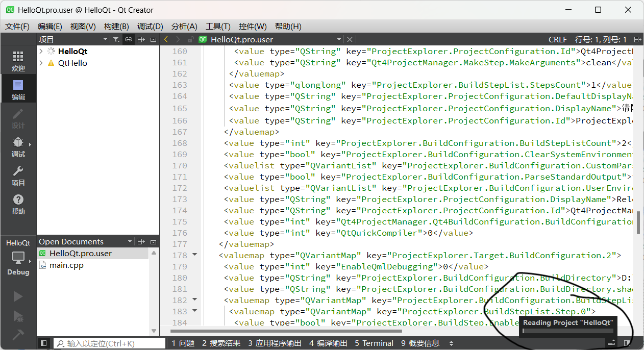Close the Projects panel via its header icon
Image resolution: width=644 pixels, height=350 pixels.
coord(153,39)
